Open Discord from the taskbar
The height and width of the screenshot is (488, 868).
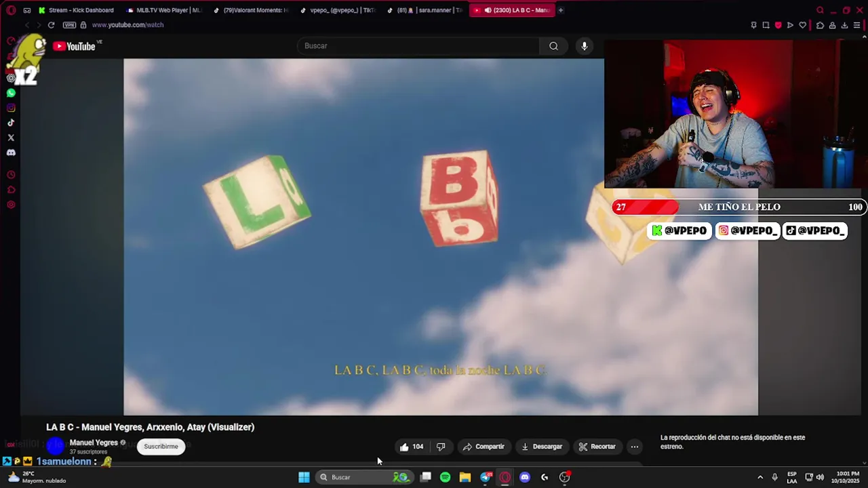point(524,477)
